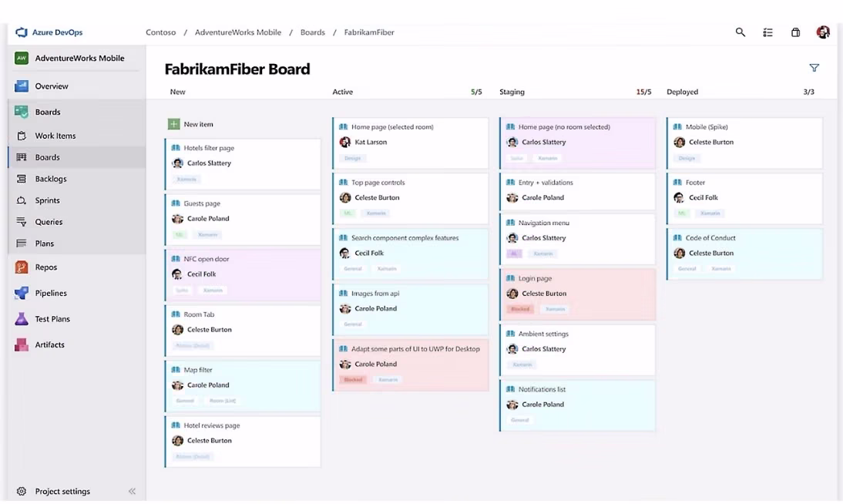The image size is (843, 504).
Task: Open the Pipelines hub icon
Action: pyautogui.click(x=22, y=293)
